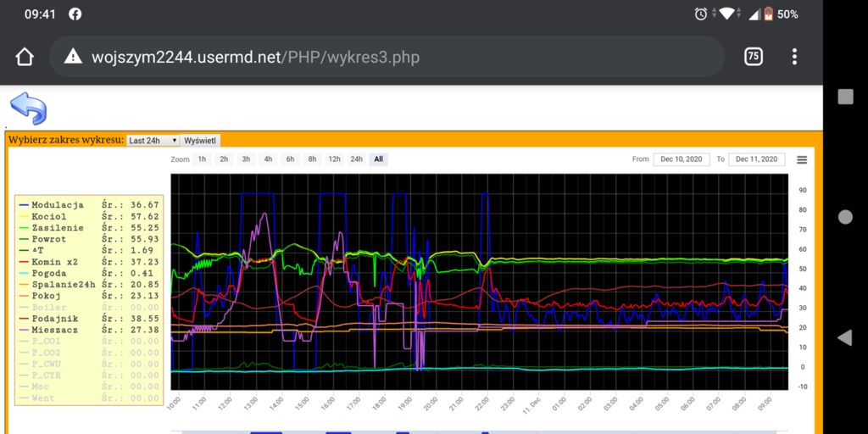This screenshot has width=868, height=434.
Task: Tap the URL address bar
Action: [x=381, y=58]
